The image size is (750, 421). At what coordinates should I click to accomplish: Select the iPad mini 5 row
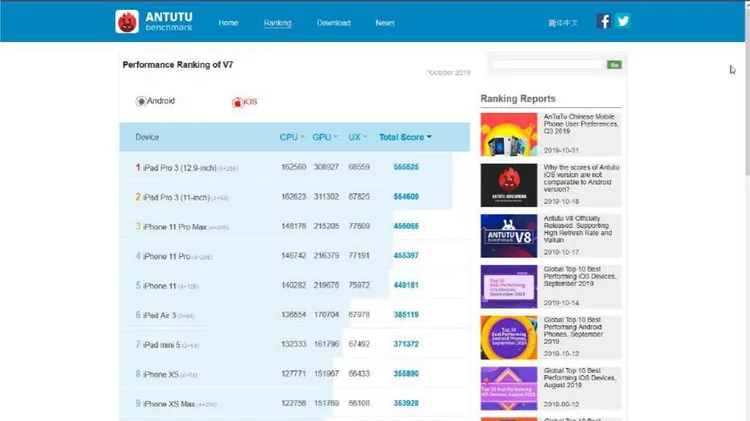[x=295, y=344]
